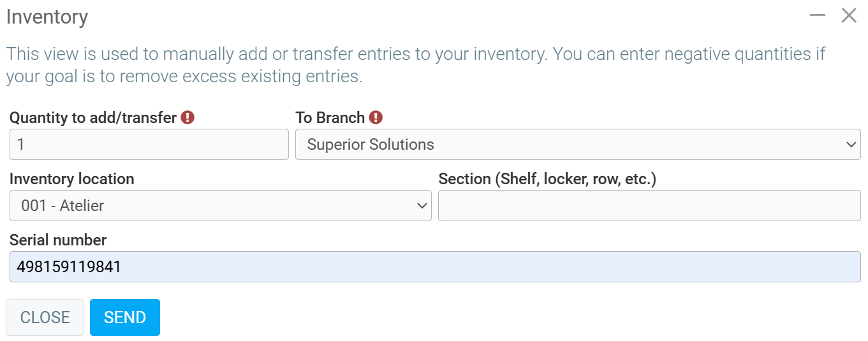Screen dimensions: 868x341
Task: Click the description paragraph about negative quantities
Action: click(415, 65)
